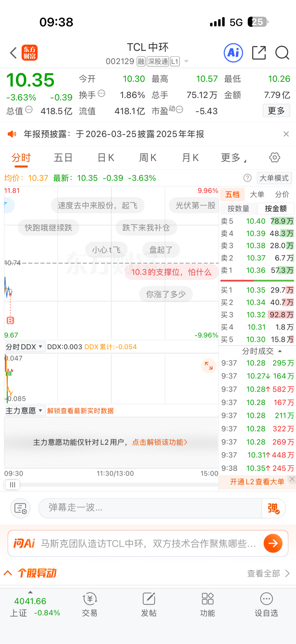This screenshot has height=644, width=296.
Task: Expand DDX chart fullscreen icon
Action: [x=209, y=366]
